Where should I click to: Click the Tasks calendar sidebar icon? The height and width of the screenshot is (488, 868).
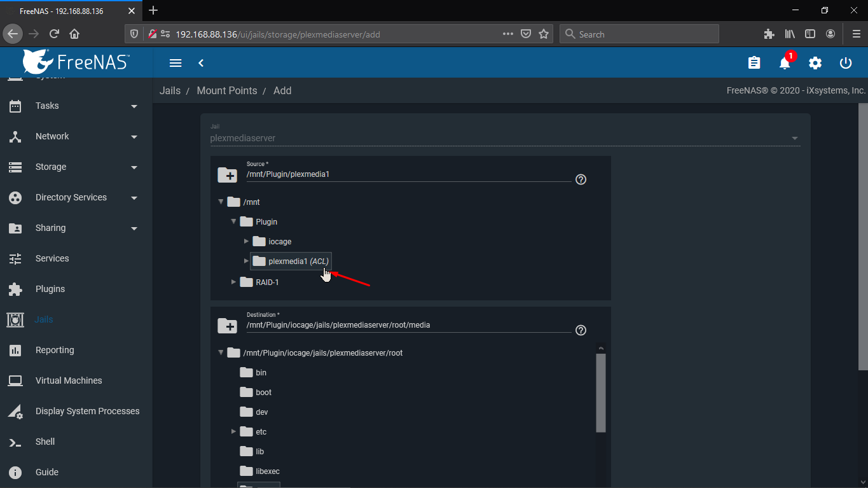[x=15, y=106]
